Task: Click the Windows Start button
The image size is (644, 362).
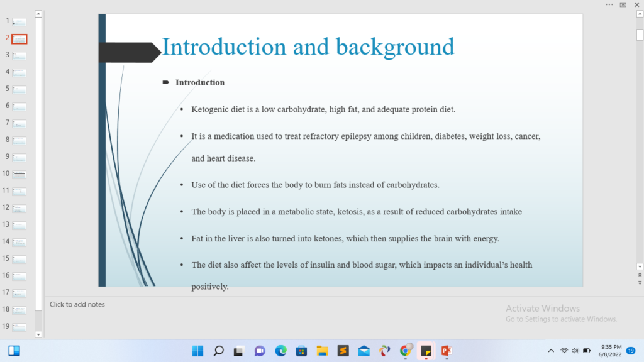Action: 197,351
